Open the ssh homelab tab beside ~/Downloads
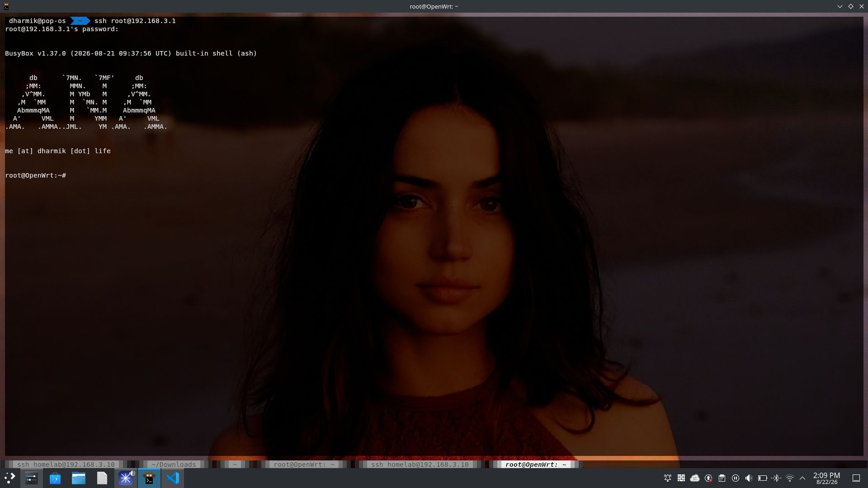 66,465
